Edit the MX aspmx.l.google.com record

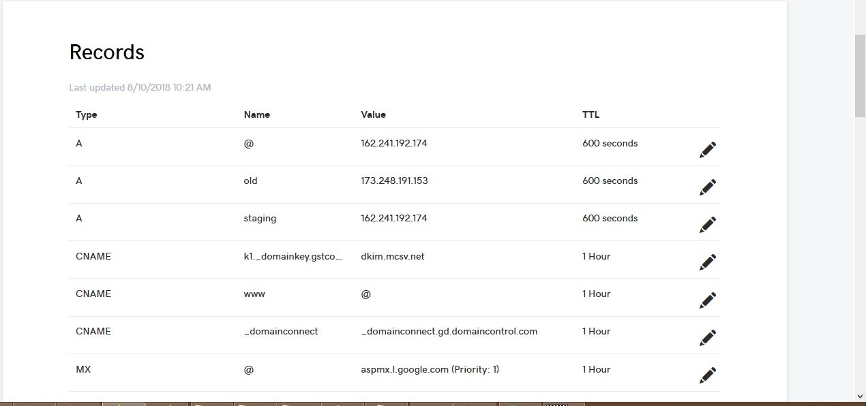[708, 375]
